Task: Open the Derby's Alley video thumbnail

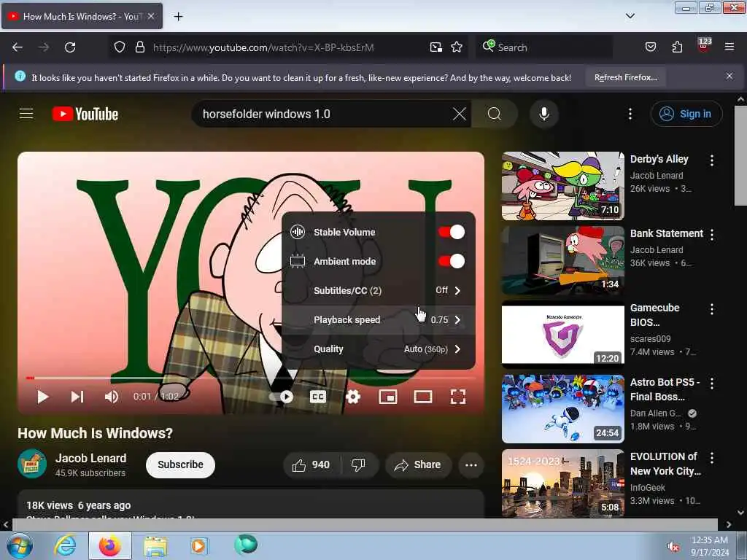Action: tap(562, 186)
